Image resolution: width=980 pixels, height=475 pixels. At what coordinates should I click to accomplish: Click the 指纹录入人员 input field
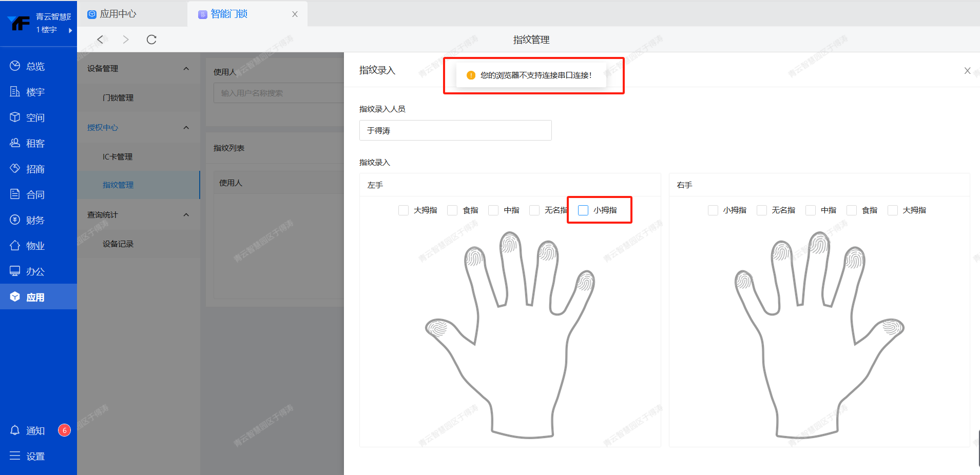tap(455, 130)
